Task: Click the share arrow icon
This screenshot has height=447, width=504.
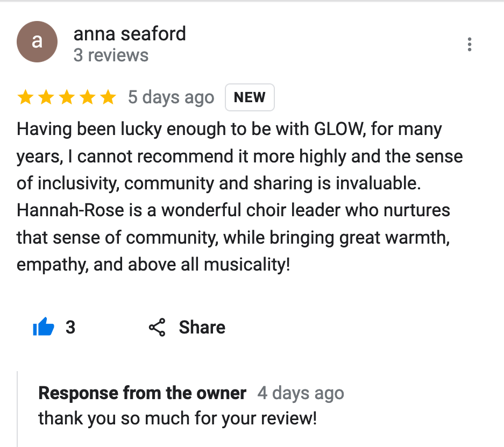Action: 157,328
